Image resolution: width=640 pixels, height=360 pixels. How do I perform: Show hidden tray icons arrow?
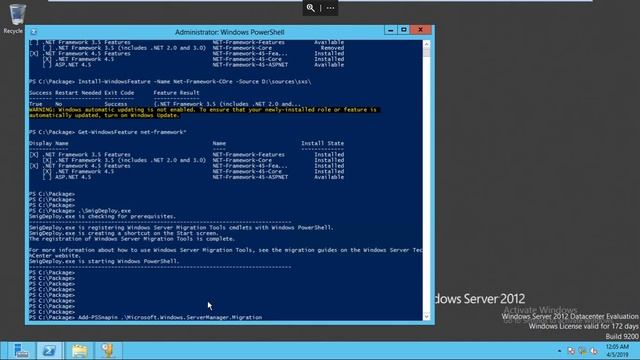(x=559, y=351)
